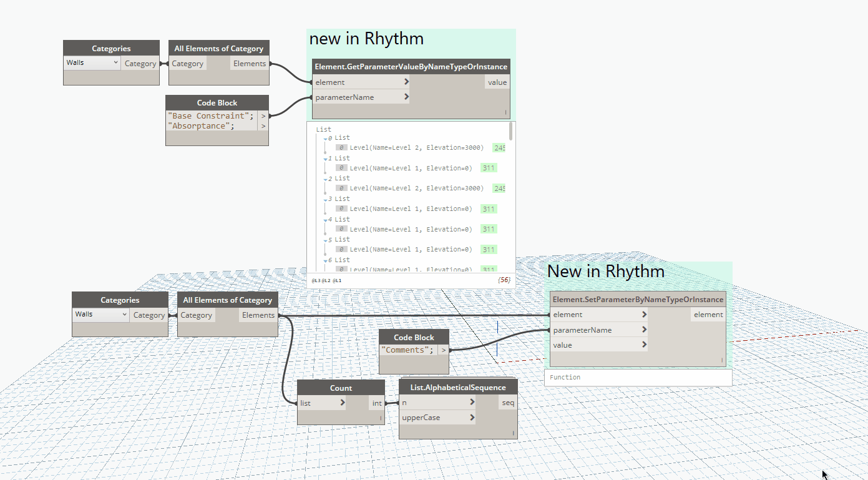The height and width of the screenshot is (480, 868).
Task: Click green 311 ID tag under 1 List
Action: tap(489, 168)
